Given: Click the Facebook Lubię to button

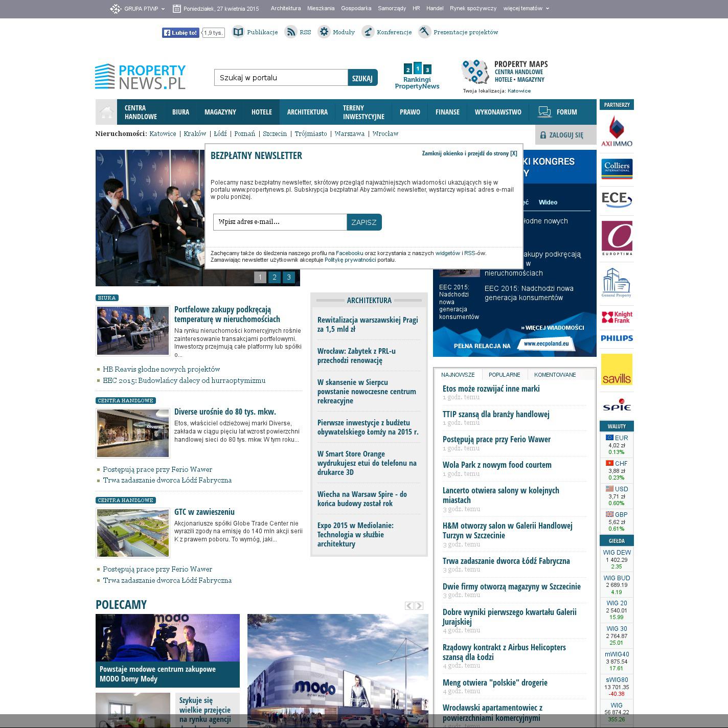Looking at the screenshot, I should tap(180, 33).
